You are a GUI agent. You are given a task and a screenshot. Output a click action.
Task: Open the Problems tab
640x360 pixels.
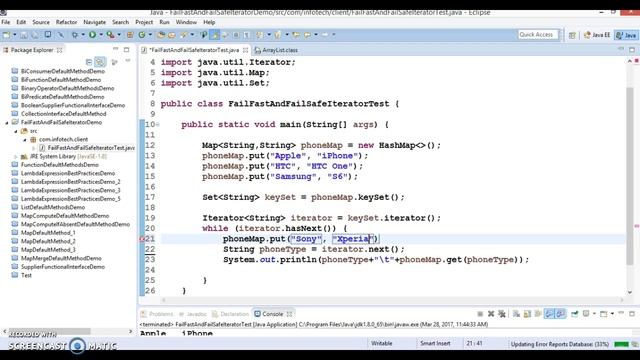pos(158,314)
